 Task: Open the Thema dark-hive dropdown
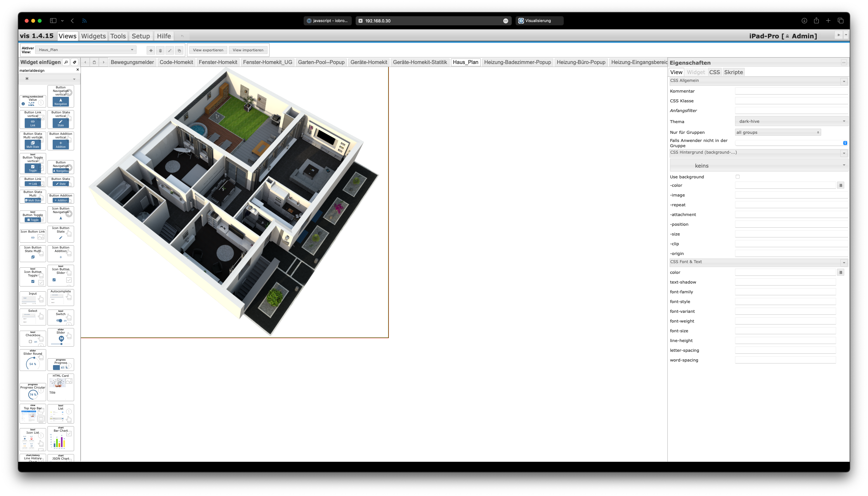791,121
